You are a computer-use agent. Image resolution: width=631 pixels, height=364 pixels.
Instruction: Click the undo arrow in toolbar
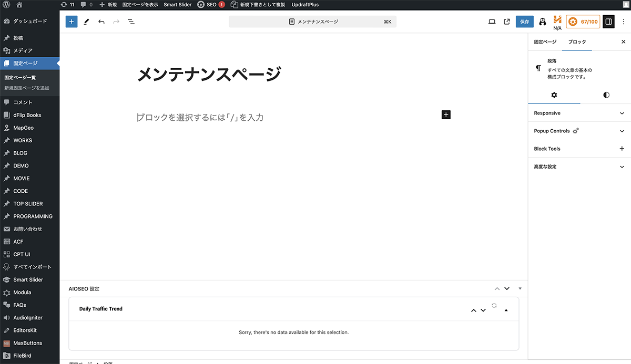click(x=101, y=22)
